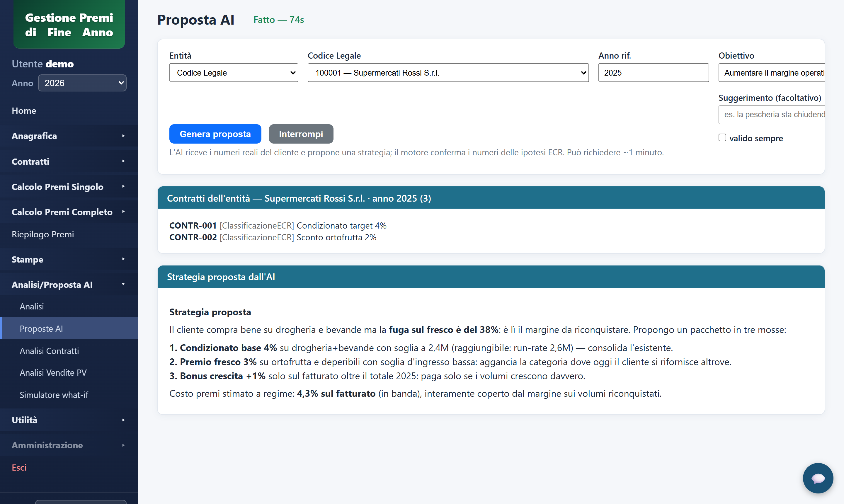Expand the Stampe menu arrow
The height and width of the screenshot is (504, 844).
[x=123, y=259]
